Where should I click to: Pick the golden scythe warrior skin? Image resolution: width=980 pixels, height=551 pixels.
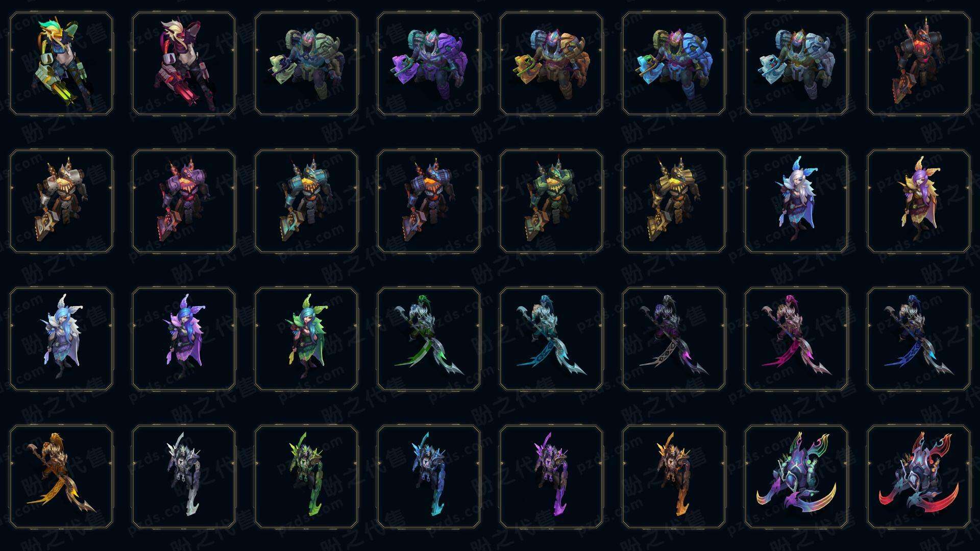pyautogui.click(x=61, y=477)
